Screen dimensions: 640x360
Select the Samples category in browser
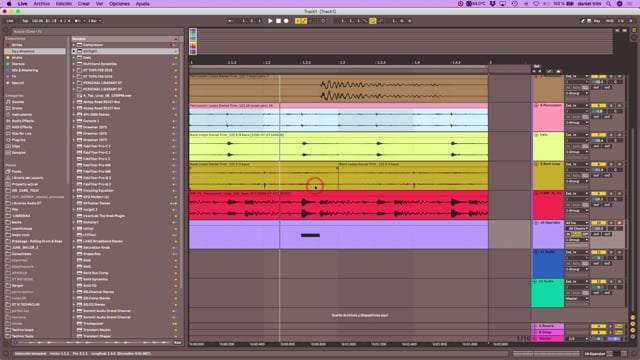(18, 153)
